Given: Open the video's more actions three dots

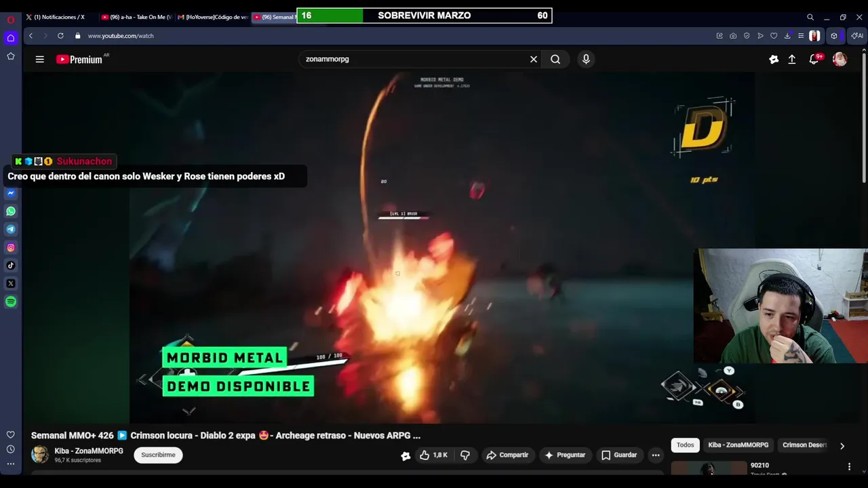Looking at the screenshot, I should pyautogui.click(x=656, y=455).
